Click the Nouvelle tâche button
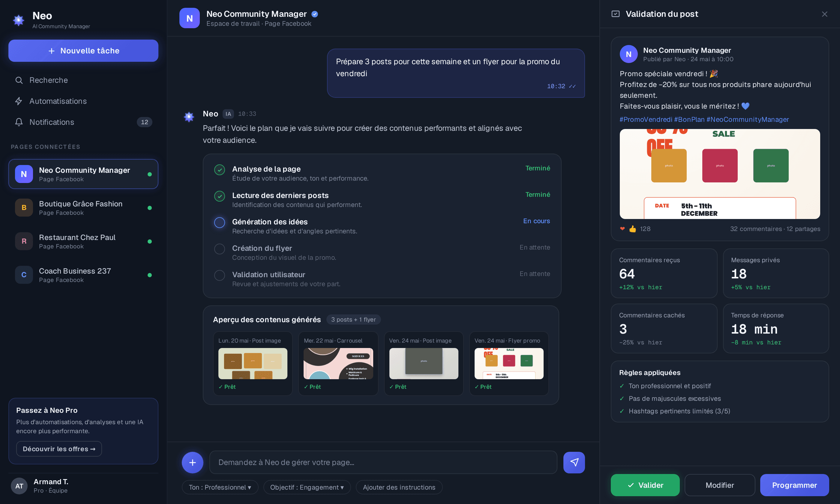 tap(83, 51)
